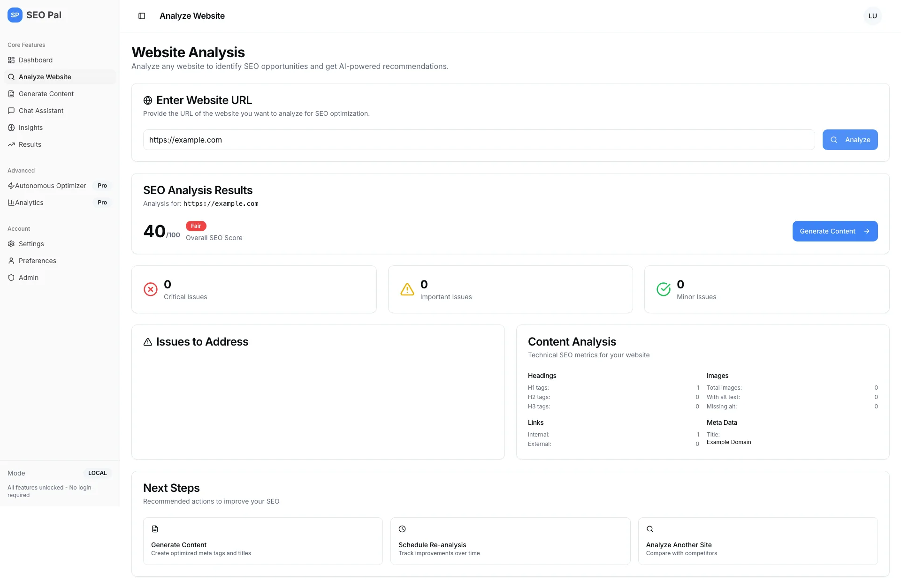Select the Analyze Another Site card
The width and height of the screenshot is (901, 588).
pos(757,541)
